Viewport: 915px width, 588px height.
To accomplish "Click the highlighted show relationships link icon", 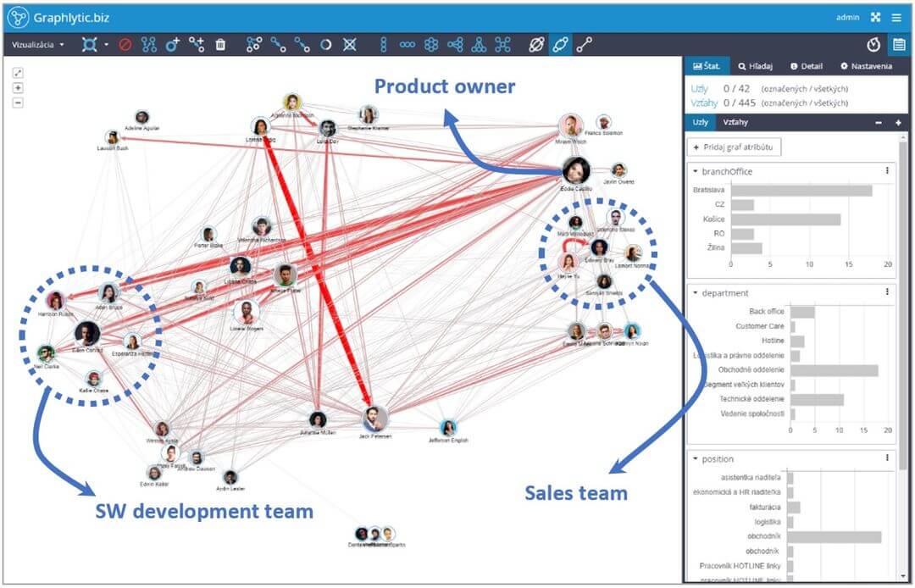I will (x=560, y=43).
